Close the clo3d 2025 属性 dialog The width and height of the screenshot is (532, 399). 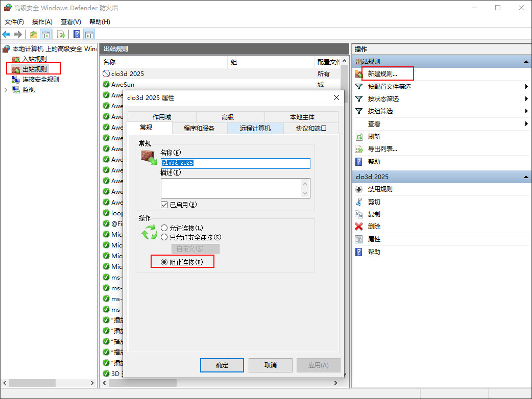[336, 97]
